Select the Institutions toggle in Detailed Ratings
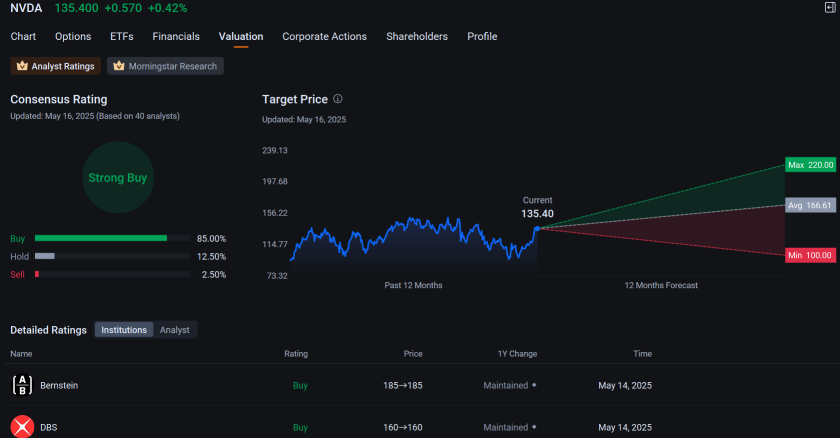Image resolution: width=840 pixels, height=438 pixels. pyautogui.click(x=124, y=330)
